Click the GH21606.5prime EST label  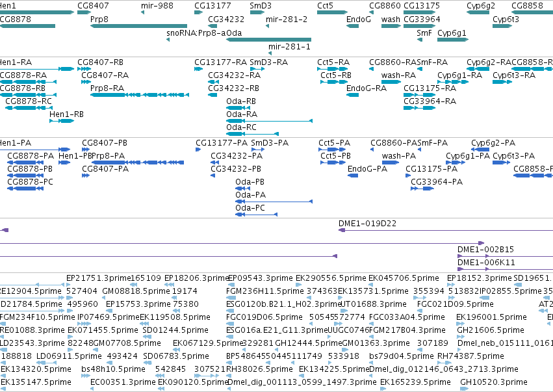491,331
